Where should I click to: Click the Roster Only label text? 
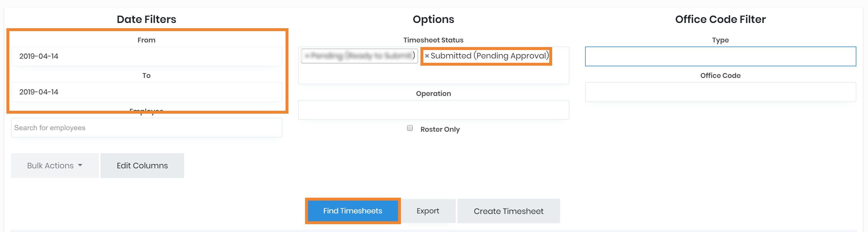point(440,129)
